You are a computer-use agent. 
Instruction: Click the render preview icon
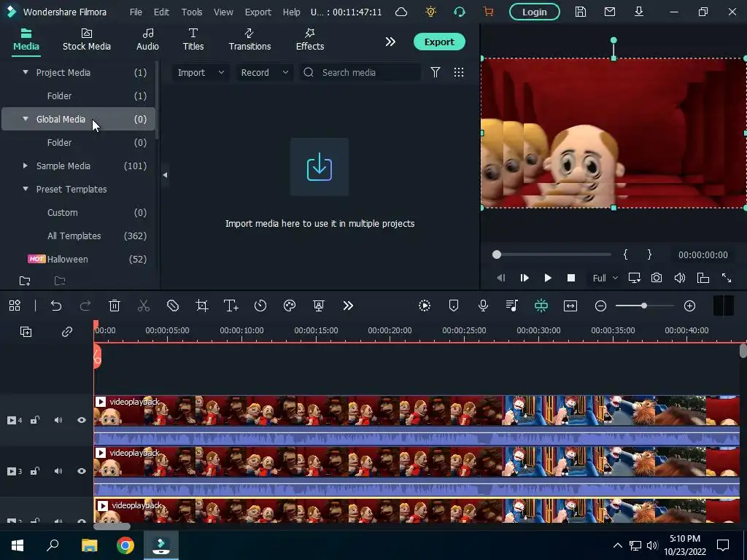pos(425,306)
